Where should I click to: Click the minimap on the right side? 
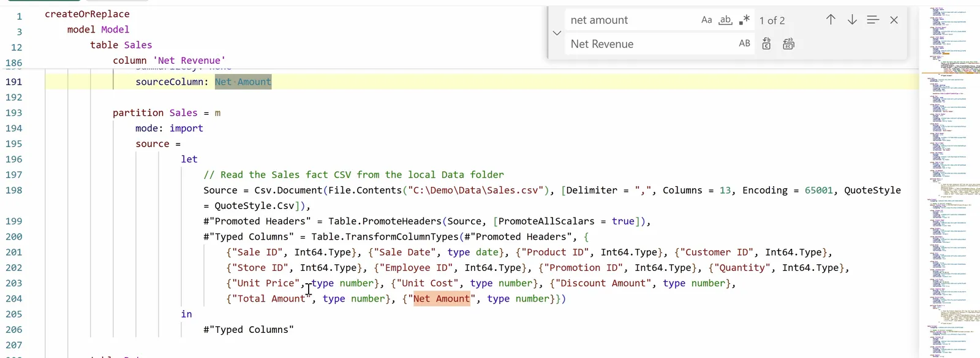pos(949,182)
